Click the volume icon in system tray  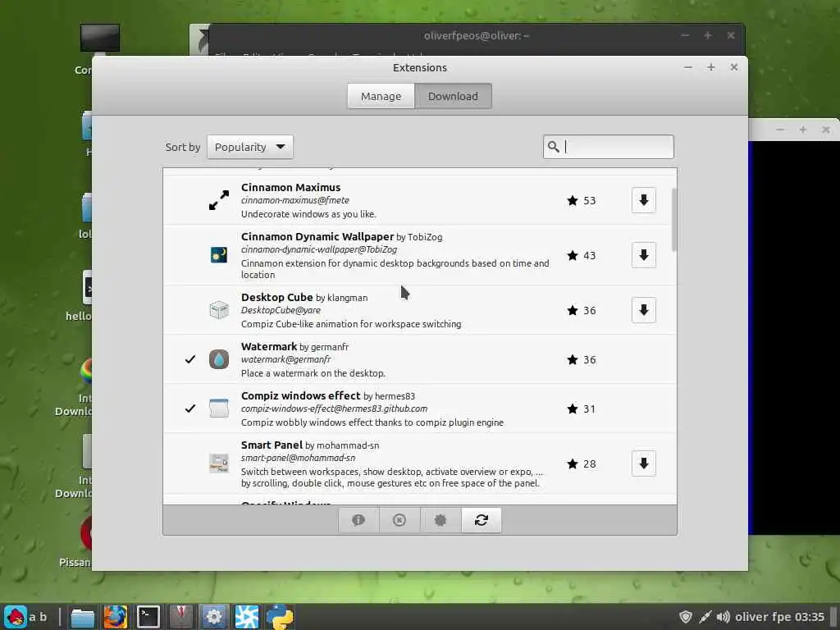tap(723, 617)
